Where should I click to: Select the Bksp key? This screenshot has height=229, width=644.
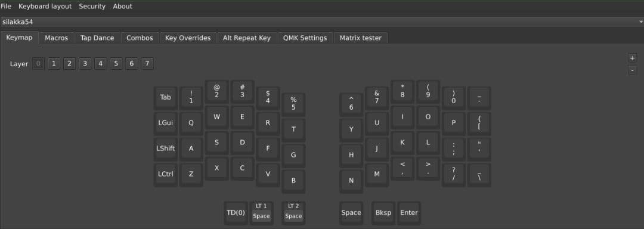(383, 212)
